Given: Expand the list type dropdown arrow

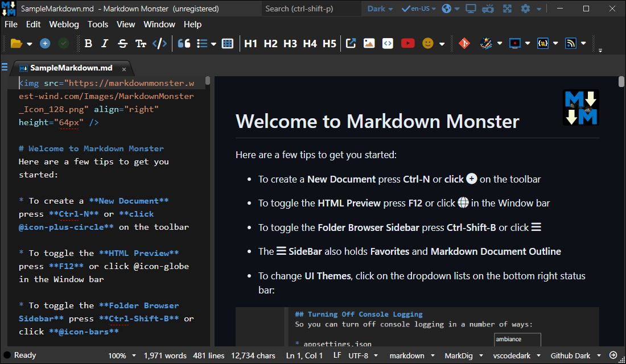Looking at the screenshot, I should pyautogui.click(x=213, y=44).
